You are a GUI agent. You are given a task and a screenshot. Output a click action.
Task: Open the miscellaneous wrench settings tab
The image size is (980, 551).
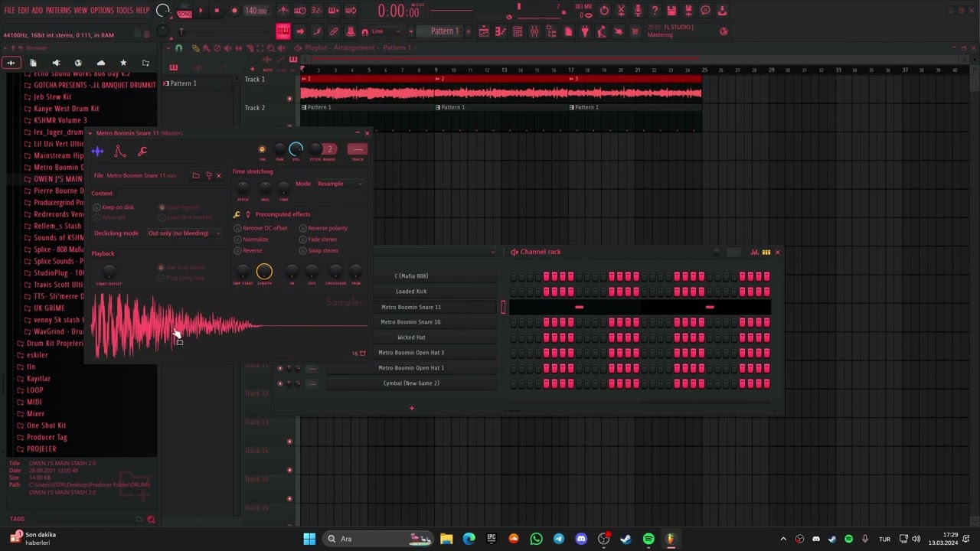coord(142,152)
